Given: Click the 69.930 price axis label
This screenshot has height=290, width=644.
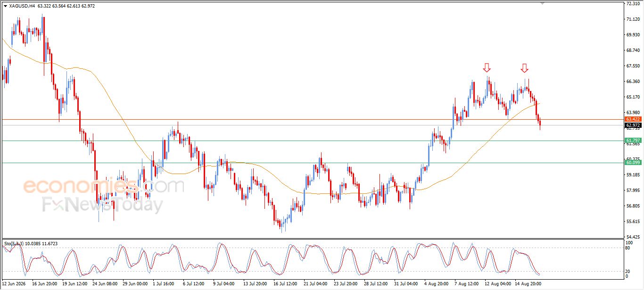Looking at the screenshot, I should [633, 34].
